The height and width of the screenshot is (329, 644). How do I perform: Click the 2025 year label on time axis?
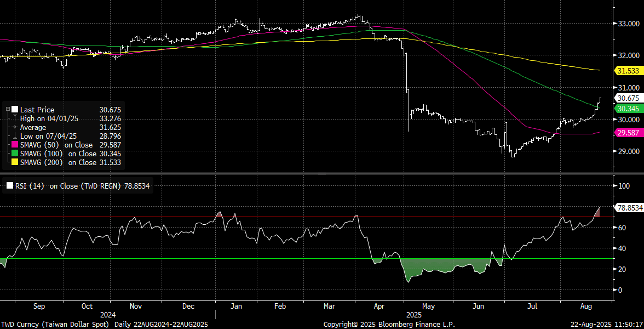[413, 315]
